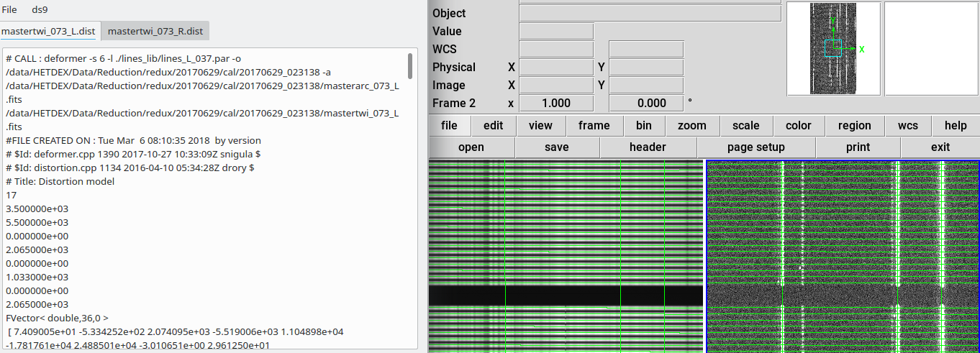Image resolution: width=980 pixels, height=353 pixels.
Task: Click the ds9 edit button
Action: point(494,126)
